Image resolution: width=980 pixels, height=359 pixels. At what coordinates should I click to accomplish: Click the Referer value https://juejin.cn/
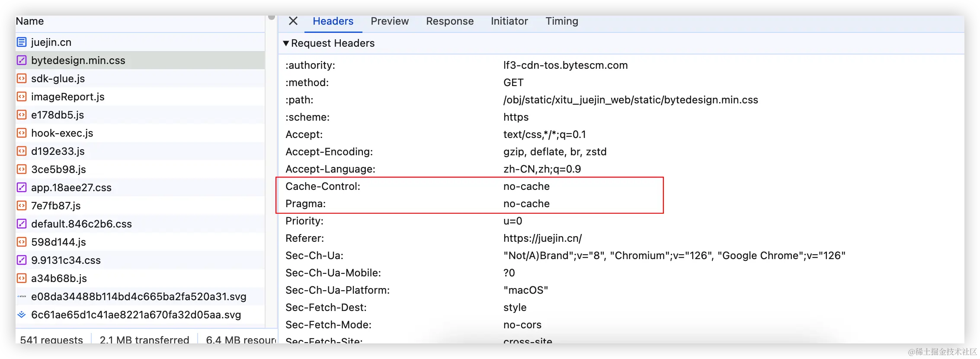(542, 238)
